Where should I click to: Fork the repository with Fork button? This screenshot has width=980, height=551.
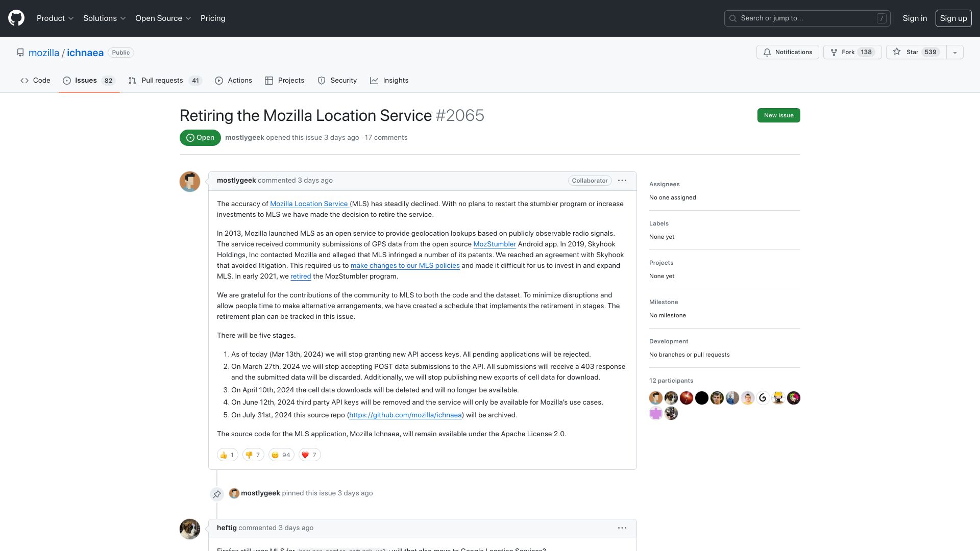point(852,52)
